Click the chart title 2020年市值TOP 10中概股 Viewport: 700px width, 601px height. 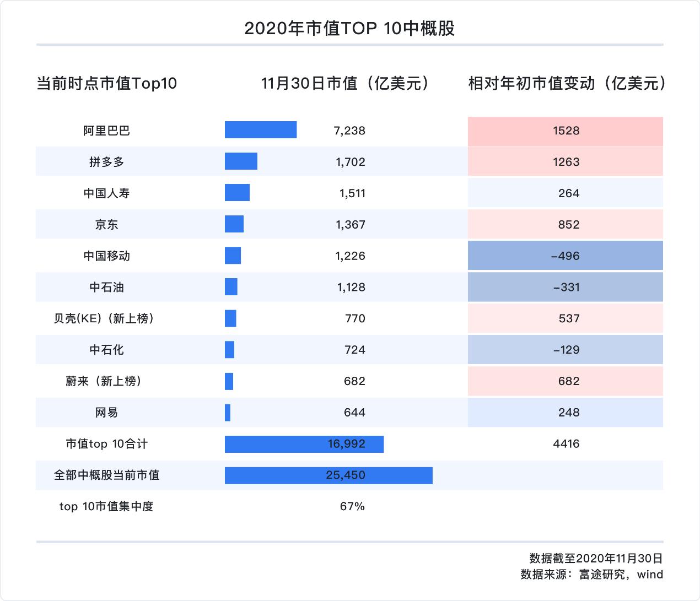tap(349, 28)
